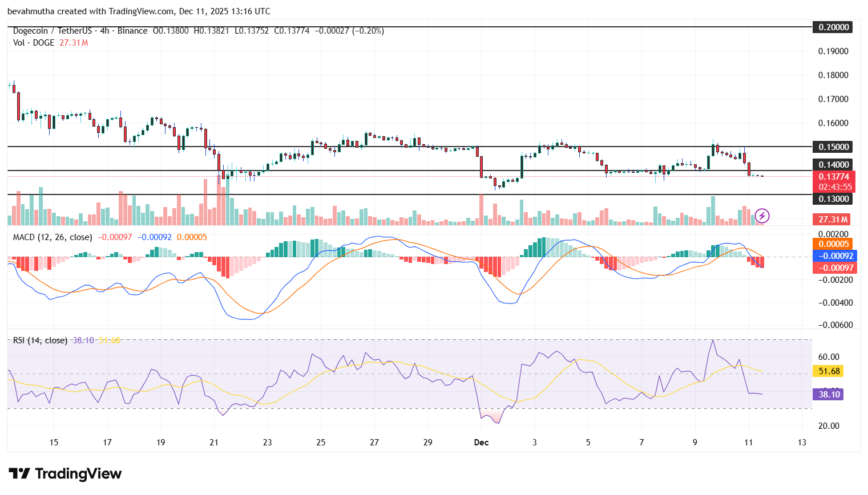Click Dec on the date axis

481,442
